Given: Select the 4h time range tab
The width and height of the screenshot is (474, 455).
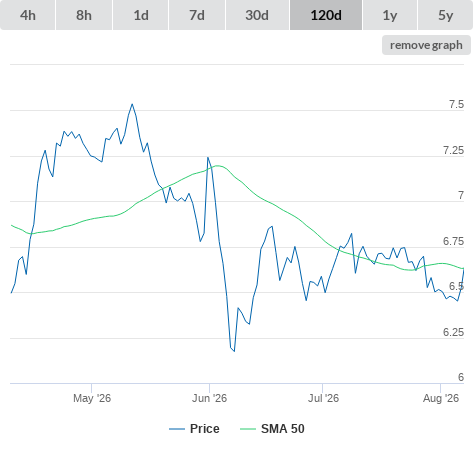Looking at the screenshot, I should [28, 15].
